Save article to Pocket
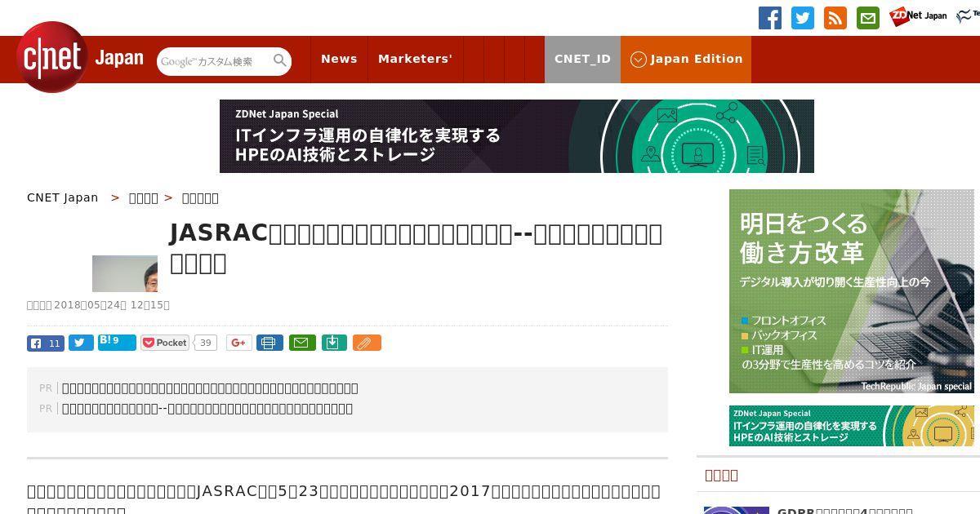 [x=165, y=343]
